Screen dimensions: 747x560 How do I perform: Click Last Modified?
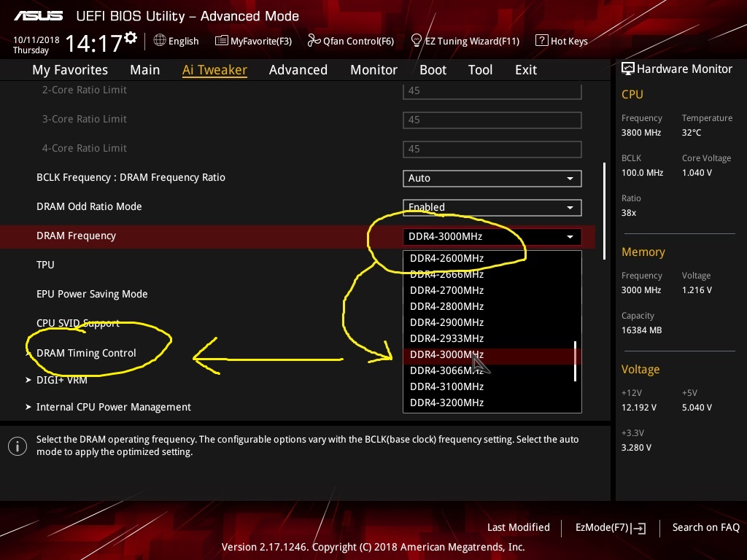point(519,527)
